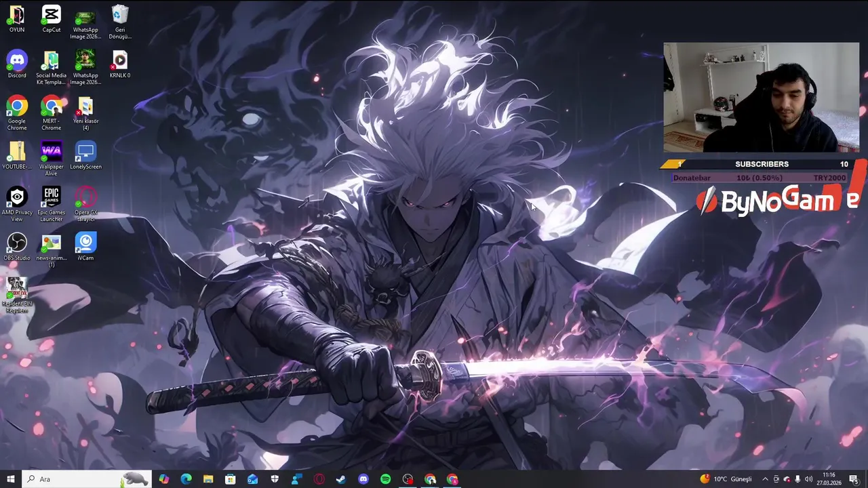Open the MERT - Chrome shortcut
Image resolution: width=868 pixels, height=488 pixels.
[52, 113]
